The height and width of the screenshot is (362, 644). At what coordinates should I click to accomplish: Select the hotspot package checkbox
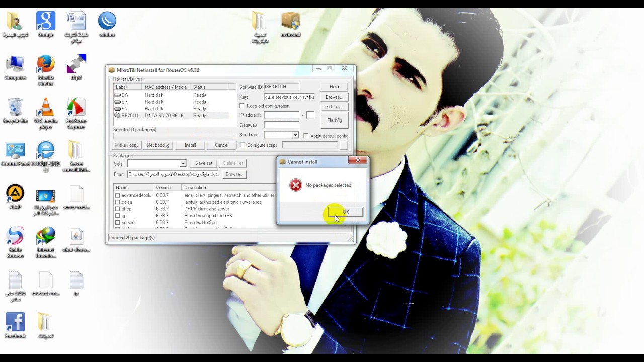point(118,222)
